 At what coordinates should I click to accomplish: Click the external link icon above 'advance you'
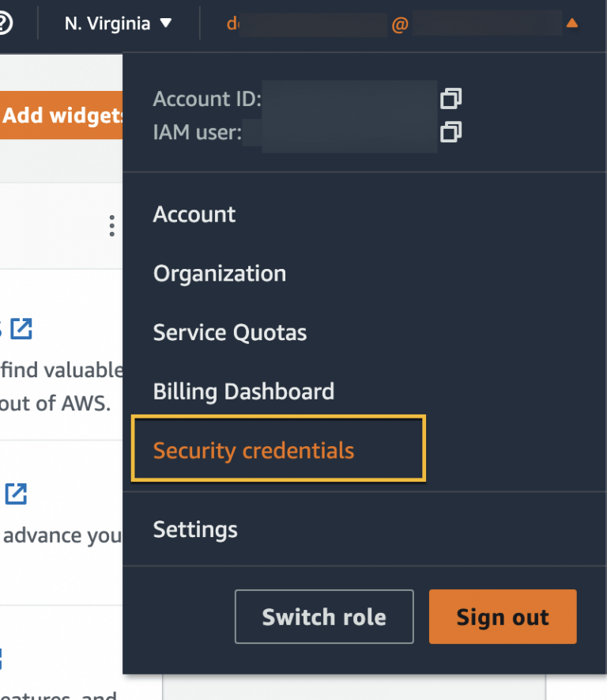(x=16, y=494)
